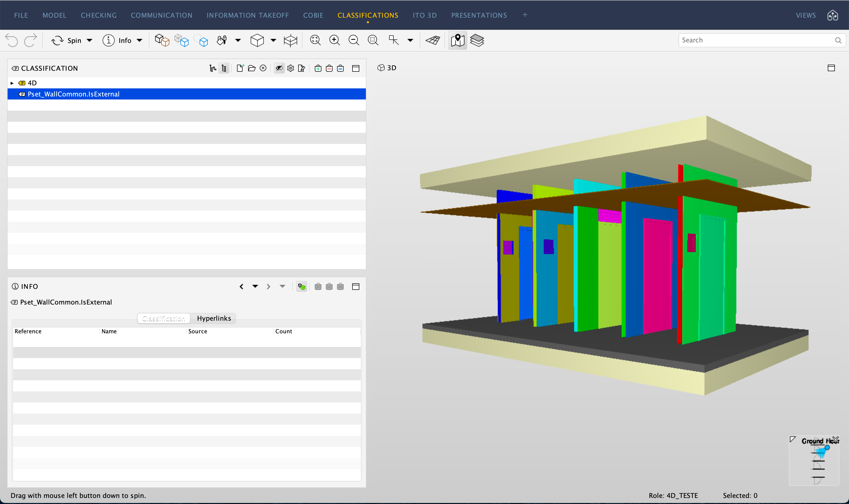Click the cube view orientation icon
Viewport: 849px width, 504px height.
(257, 40)
